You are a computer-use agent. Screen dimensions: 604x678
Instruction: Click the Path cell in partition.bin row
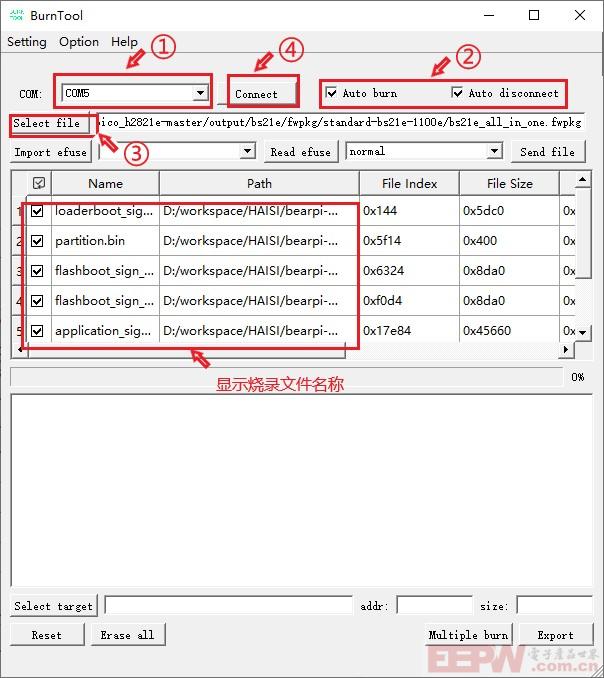point(259,241)
